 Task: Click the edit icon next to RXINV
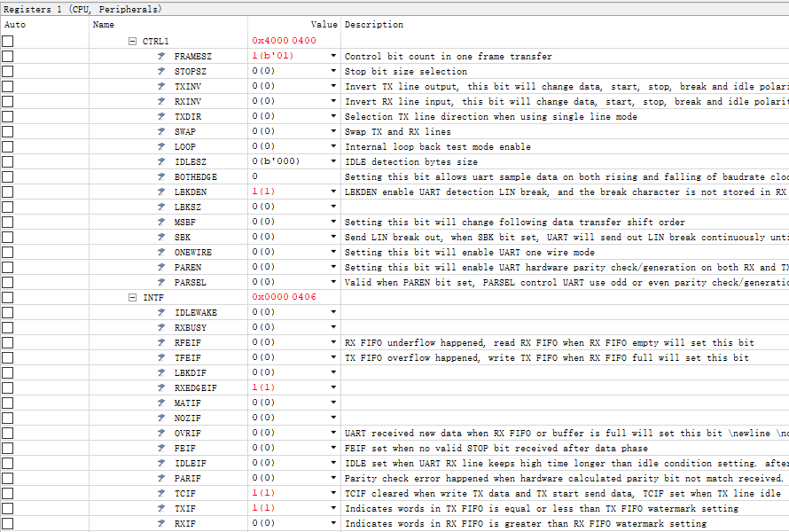(161, 101)
